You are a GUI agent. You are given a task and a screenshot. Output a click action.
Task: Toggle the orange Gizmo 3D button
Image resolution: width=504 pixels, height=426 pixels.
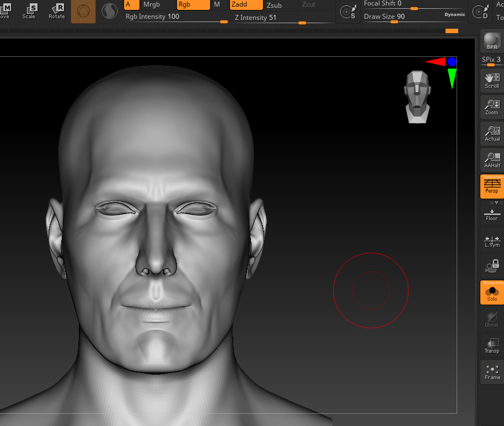tap(83, 11)
